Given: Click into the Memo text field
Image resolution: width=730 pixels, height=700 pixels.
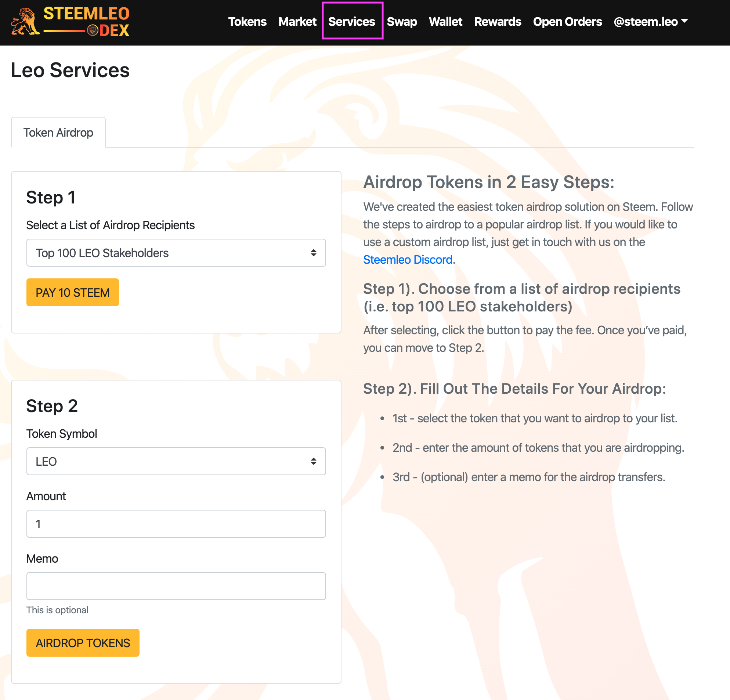Looking at the screenshot, I should [x=176, y=586].
